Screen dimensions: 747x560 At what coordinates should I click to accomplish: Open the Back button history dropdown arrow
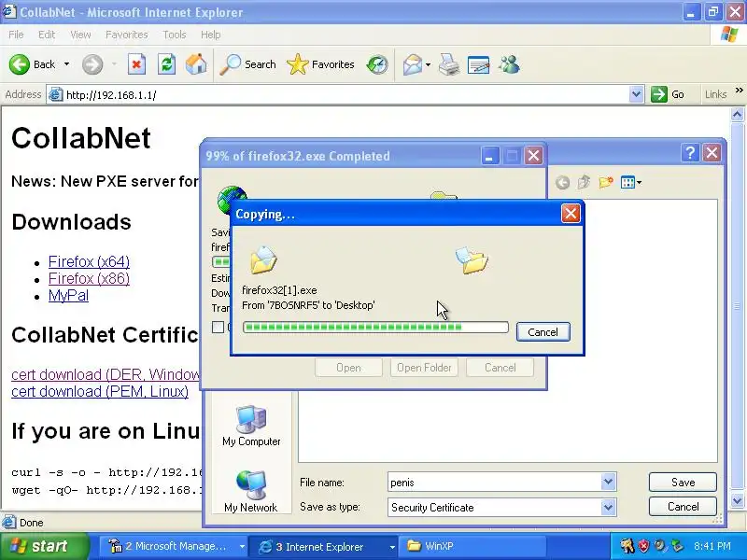(x=66, y=64)
